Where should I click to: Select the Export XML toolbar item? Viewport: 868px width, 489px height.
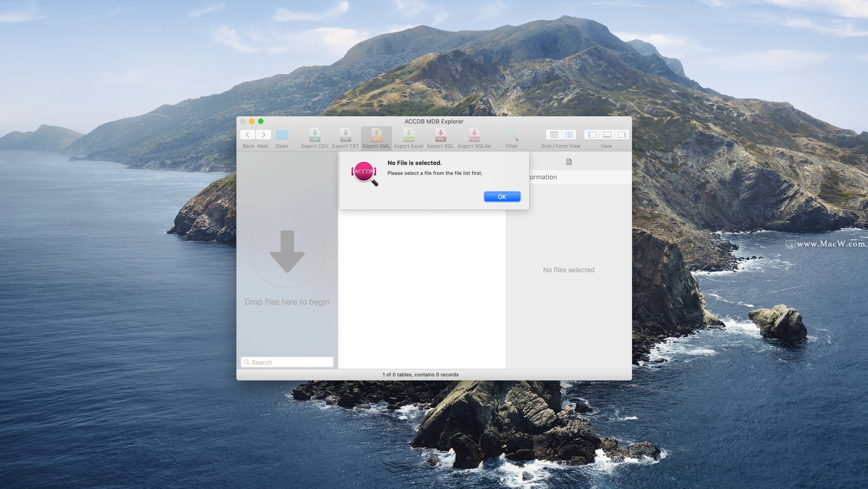(376, 138)
